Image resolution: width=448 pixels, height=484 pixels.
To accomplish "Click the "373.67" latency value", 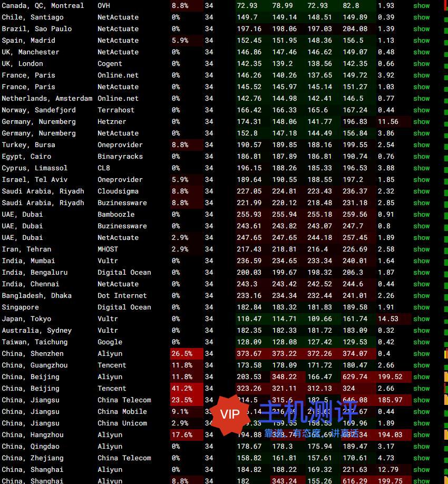I will [x=249, y=354].
